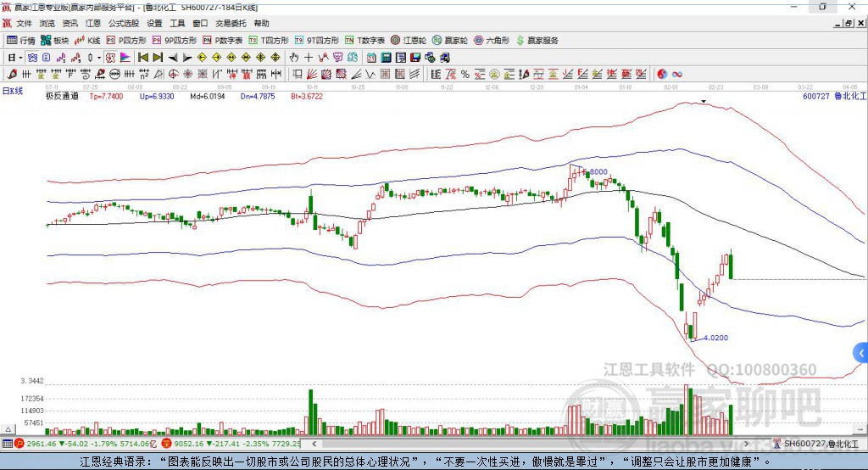Click the Shenzhen index 9052.16 status entry

[x=231, y=444]
